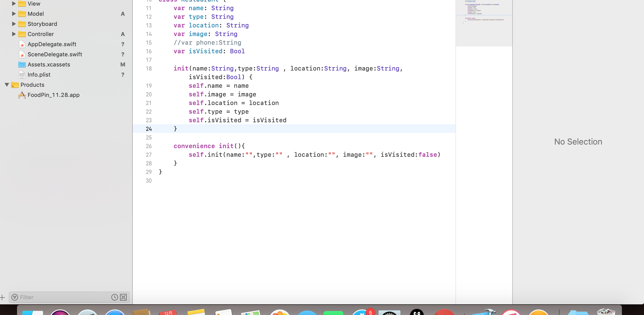Image resolution: width=644 pixels, height=315 pixels.
Task: Open Safari from the Dock
Action: tap(115, 312)
